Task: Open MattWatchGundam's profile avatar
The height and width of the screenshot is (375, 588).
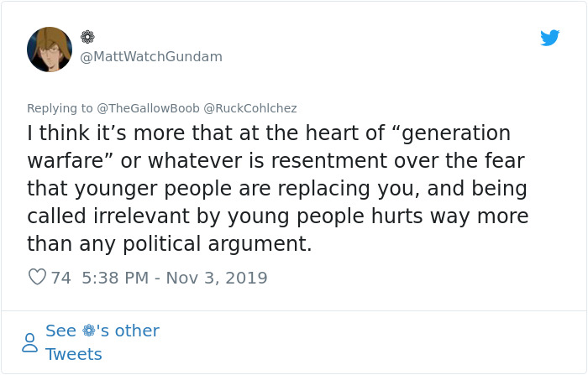Action: [50, 49]
